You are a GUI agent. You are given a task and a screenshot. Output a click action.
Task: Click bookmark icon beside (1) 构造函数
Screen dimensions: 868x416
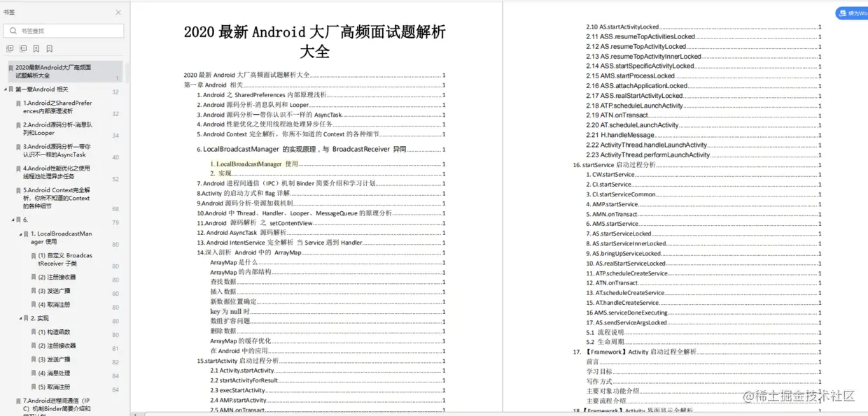34,332
